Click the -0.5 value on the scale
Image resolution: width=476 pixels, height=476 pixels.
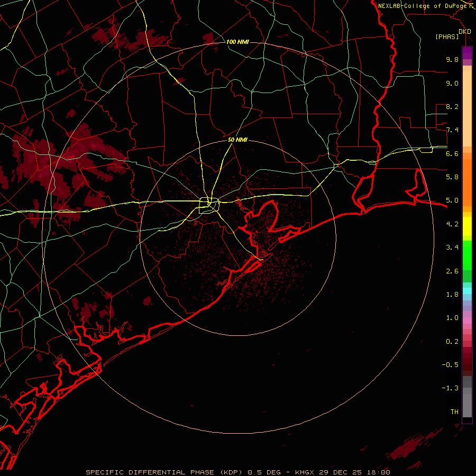tap(450, 365)
